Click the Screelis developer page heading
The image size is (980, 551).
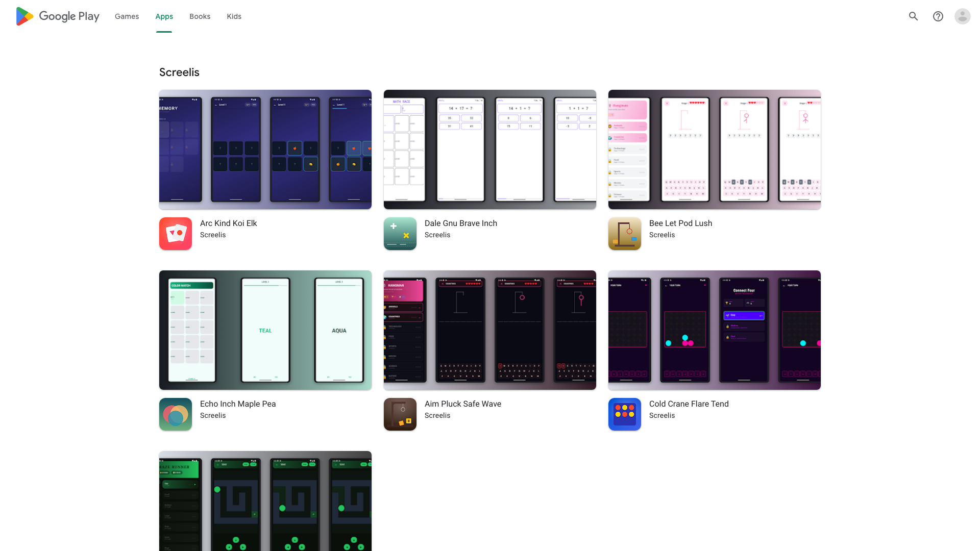179,72
